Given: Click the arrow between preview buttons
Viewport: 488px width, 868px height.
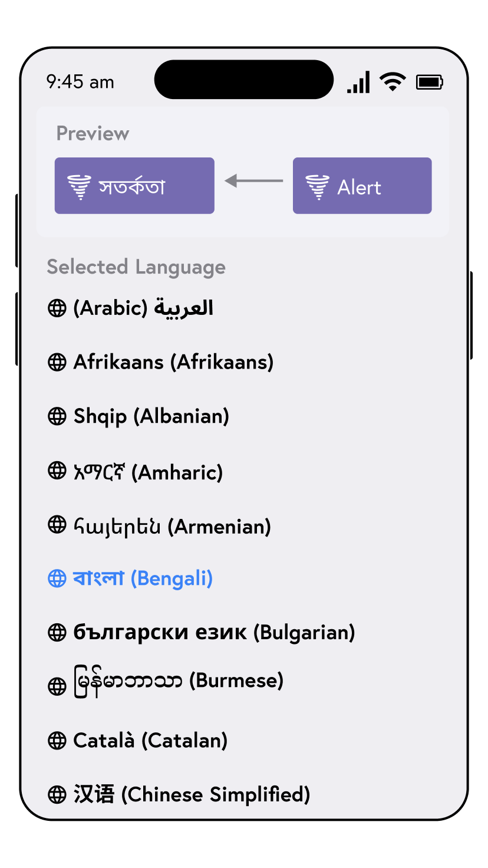Looking at the screenshot, I should click(254, 180).
